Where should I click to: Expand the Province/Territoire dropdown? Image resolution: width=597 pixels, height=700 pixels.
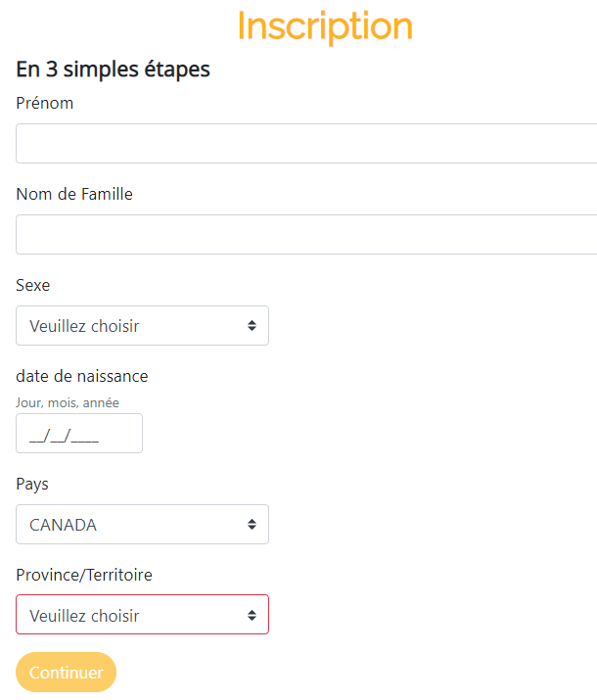tap(142, 614)
